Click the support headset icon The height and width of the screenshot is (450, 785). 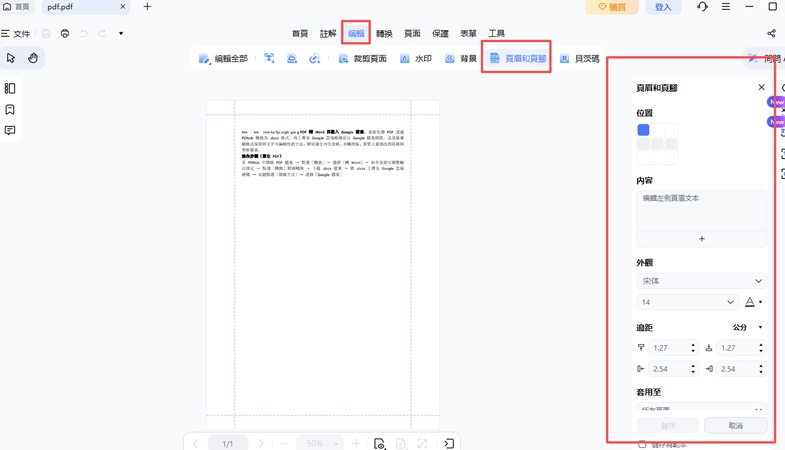pos(702,7)
